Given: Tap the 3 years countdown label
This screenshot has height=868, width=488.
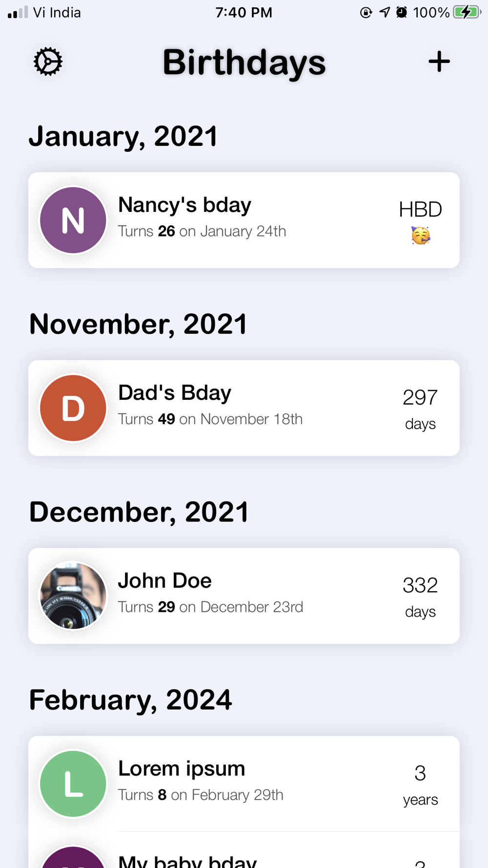Looking at the screenshot, I should pyautogui.click(x=420, y=785).
